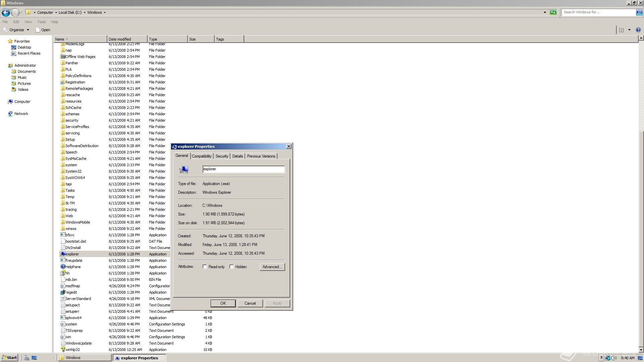This screenshot has width=644, height=362.
Task: Go back with the Back arrow button
Action: pyautogui.click(x=5, y=12)
